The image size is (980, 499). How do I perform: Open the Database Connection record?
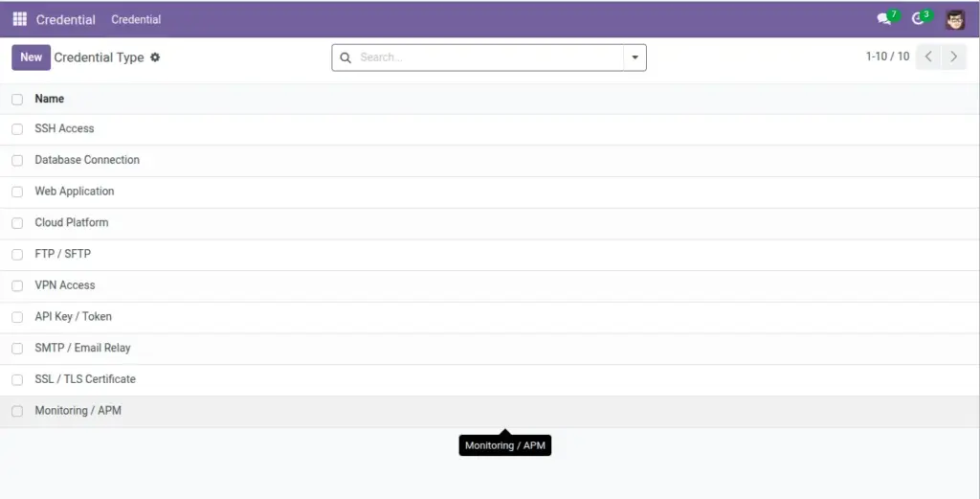[x=87, y=159]
